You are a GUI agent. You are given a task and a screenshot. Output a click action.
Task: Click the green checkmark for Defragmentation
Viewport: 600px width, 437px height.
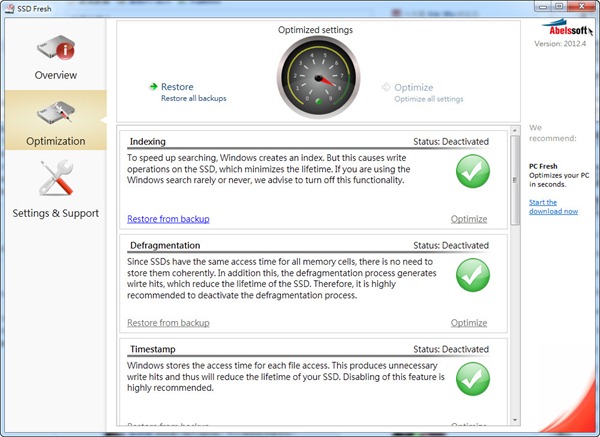[x=473, y=275]
